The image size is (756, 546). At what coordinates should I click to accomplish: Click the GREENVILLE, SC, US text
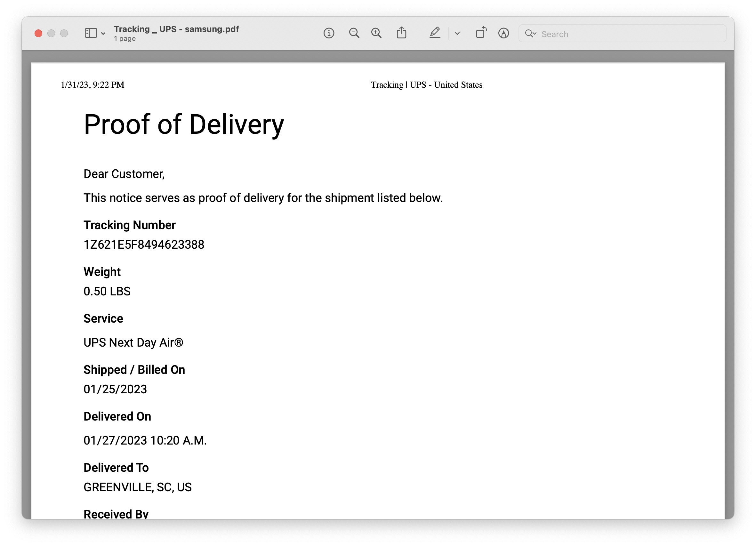coord(137,487)
